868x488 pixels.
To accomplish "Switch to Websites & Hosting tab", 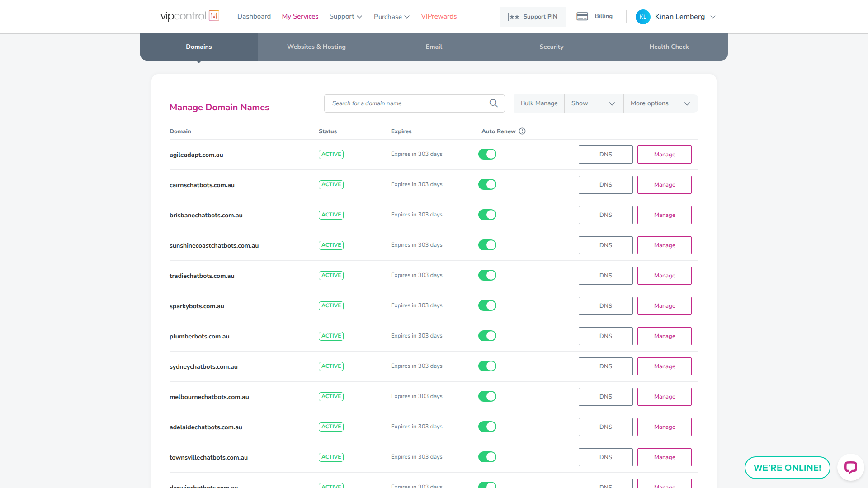I will 316,47.
